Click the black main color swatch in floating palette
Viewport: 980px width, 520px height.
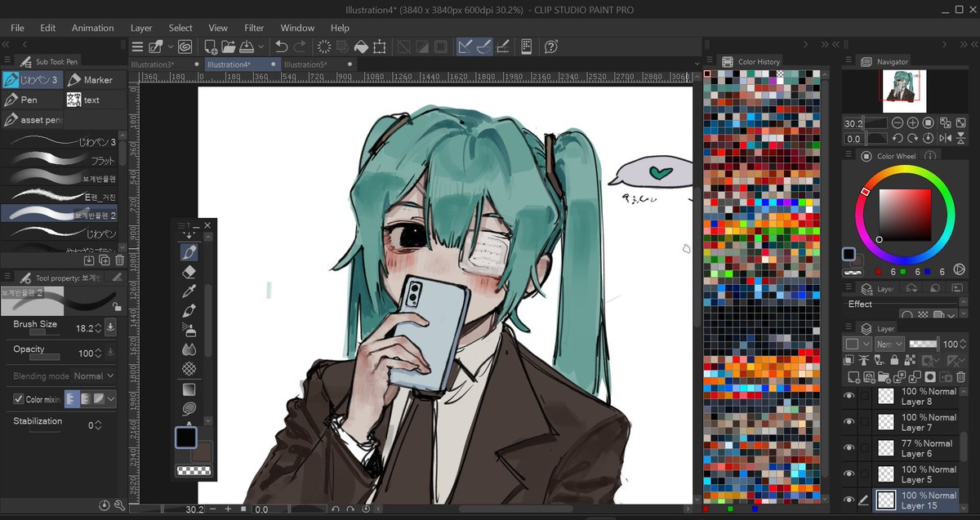click(x=185, y=438)
